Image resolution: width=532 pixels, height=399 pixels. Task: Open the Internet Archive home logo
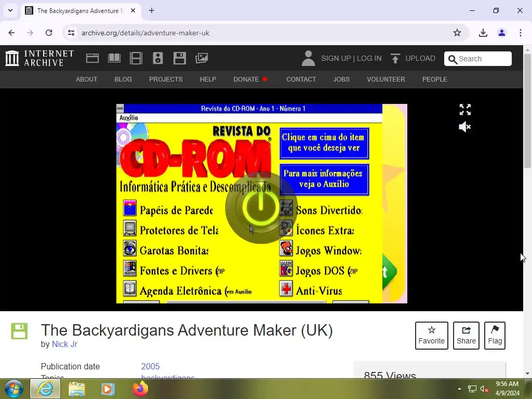tap(39, 58)
